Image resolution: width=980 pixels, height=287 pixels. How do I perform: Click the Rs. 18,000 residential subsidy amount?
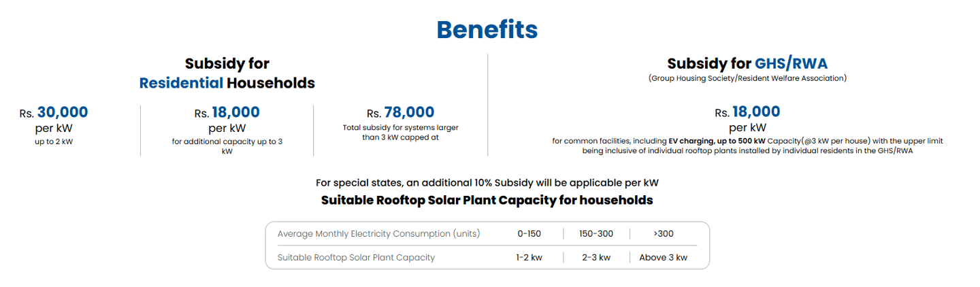tap(227, 113)
